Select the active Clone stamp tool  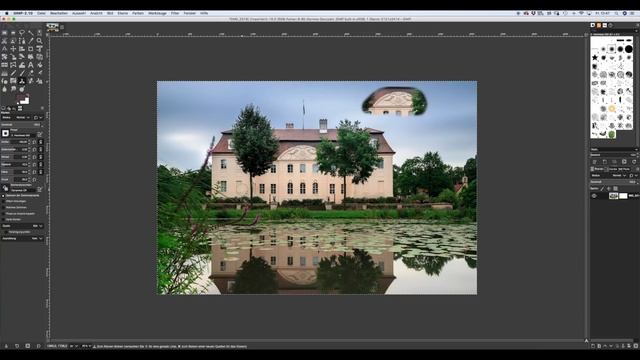(x=22, y=81)
